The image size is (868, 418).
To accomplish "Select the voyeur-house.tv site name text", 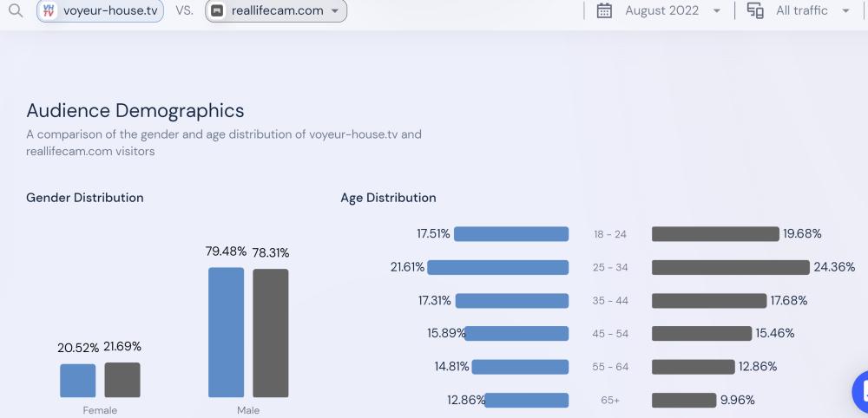I will [x=109, y=11].
